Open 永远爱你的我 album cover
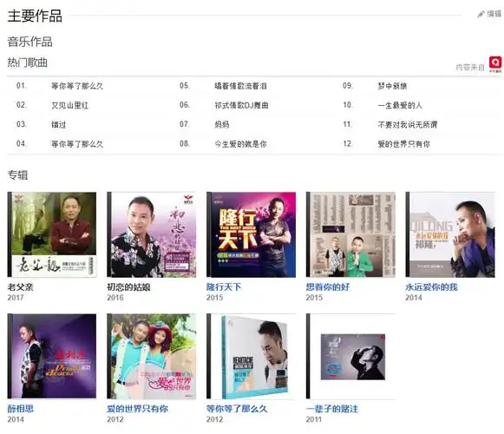Image resolution: width=504 pixels, height=434 pixels. point(450,234)
